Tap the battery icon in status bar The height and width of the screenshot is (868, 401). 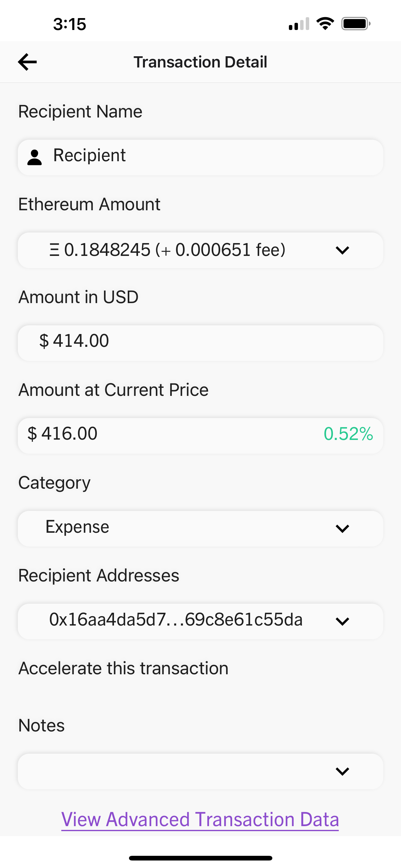[x=355, y=24]
